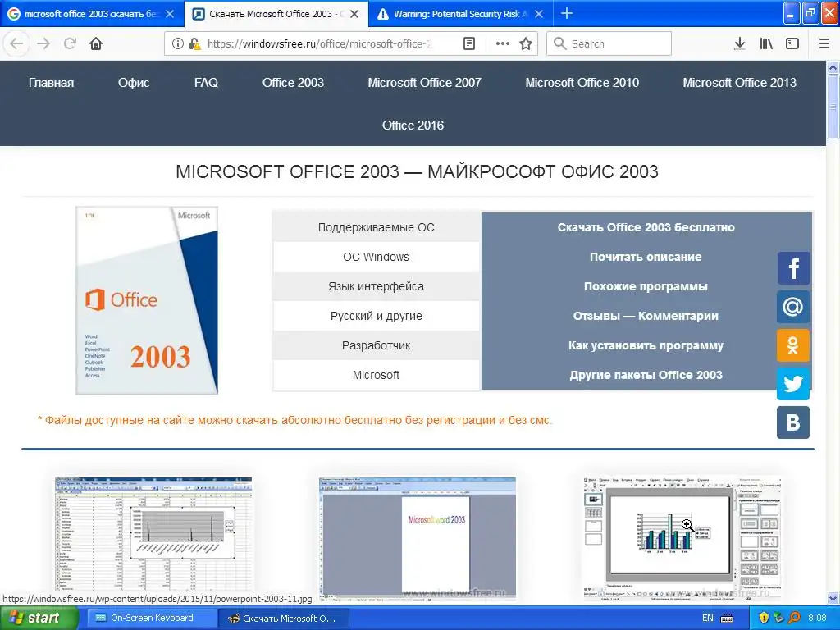Share page on Facebook

tap(793, 268)
